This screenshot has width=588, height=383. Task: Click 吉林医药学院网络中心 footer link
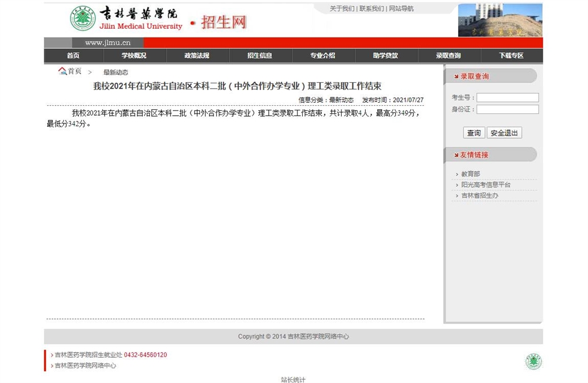tap(85, 365)
